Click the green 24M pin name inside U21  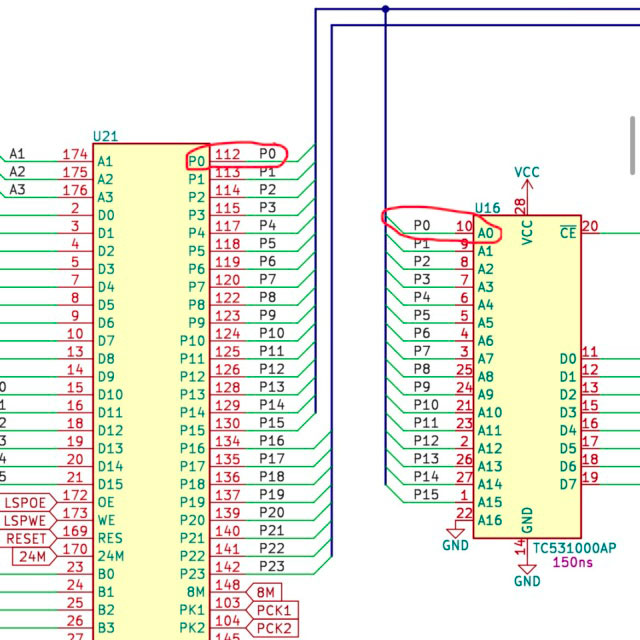click(x=111, y=556)
